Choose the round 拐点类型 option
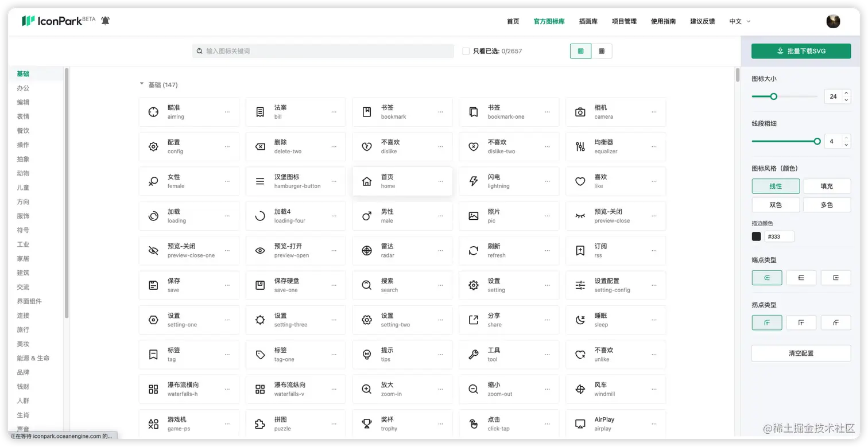 point(767,322)
